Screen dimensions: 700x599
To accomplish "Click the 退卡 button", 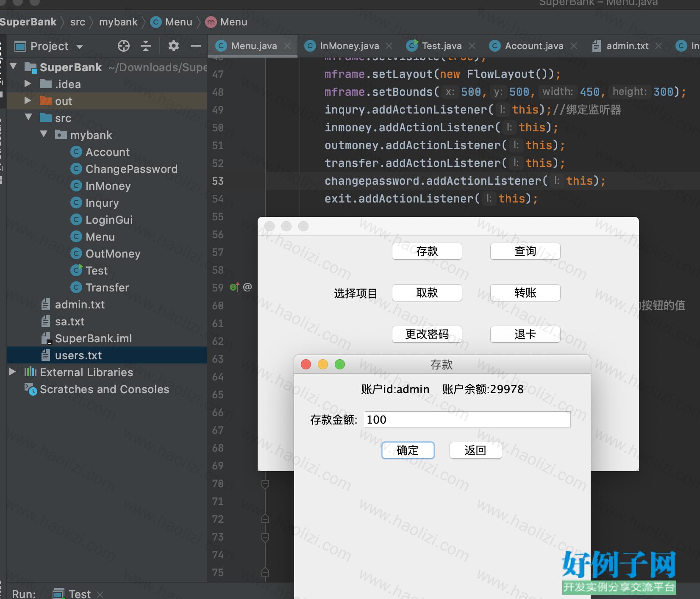I will [525, 334].
